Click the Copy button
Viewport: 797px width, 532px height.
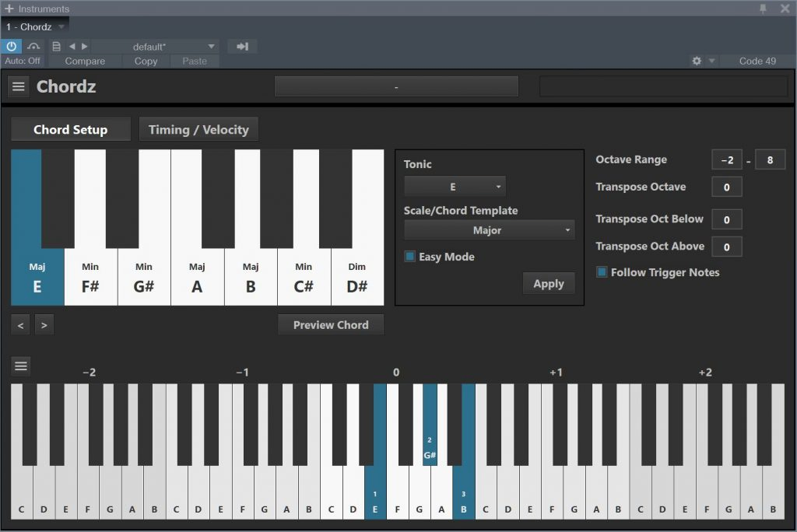point(146,61)
